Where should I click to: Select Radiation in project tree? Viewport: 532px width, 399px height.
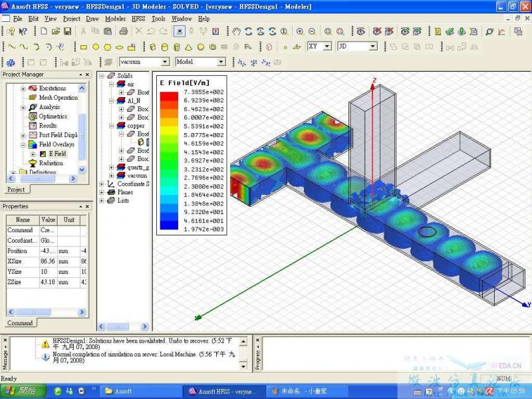coord(51,163)
